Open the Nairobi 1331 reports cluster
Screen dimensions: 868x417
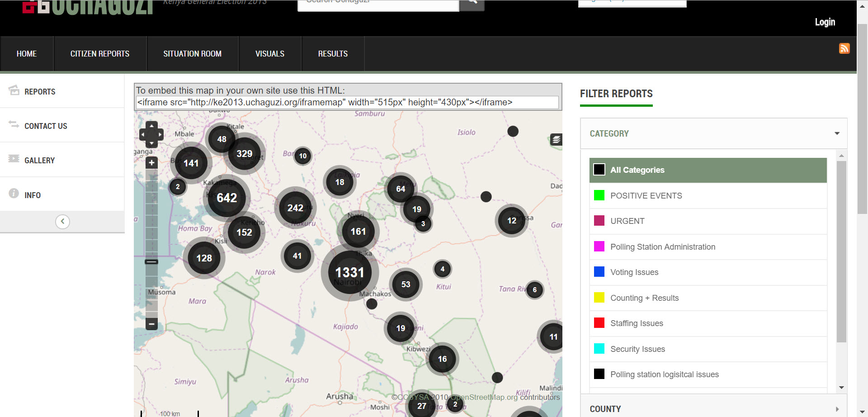pos(349,272)
